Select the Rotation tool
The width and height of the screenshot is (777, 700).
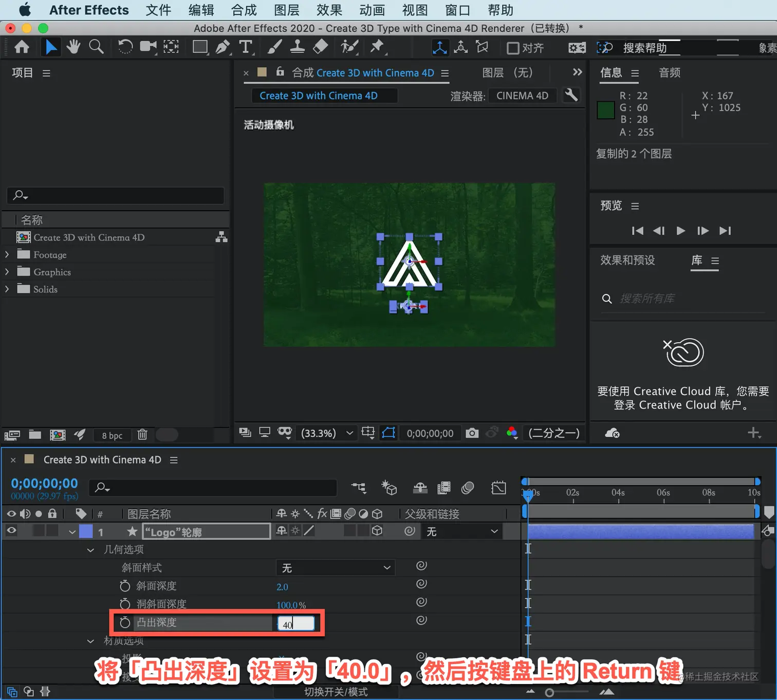pyautogui.click(x=125, y=47)
